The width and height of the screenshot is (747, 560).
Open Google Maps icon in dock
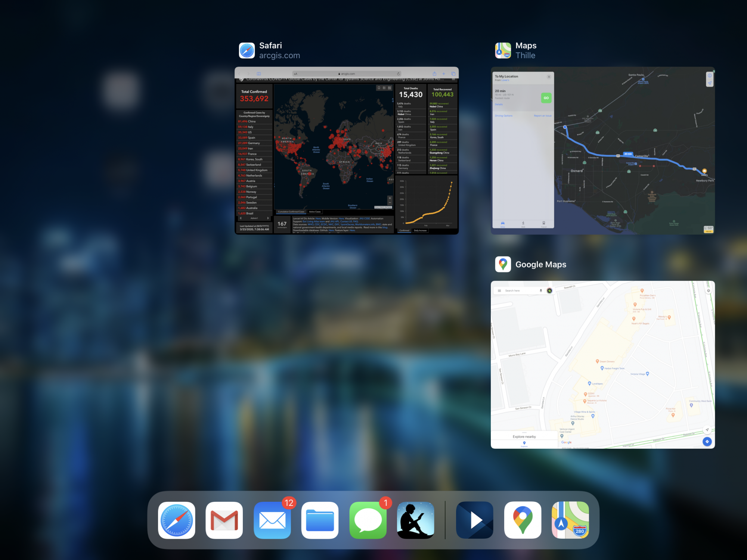(523, 520)
